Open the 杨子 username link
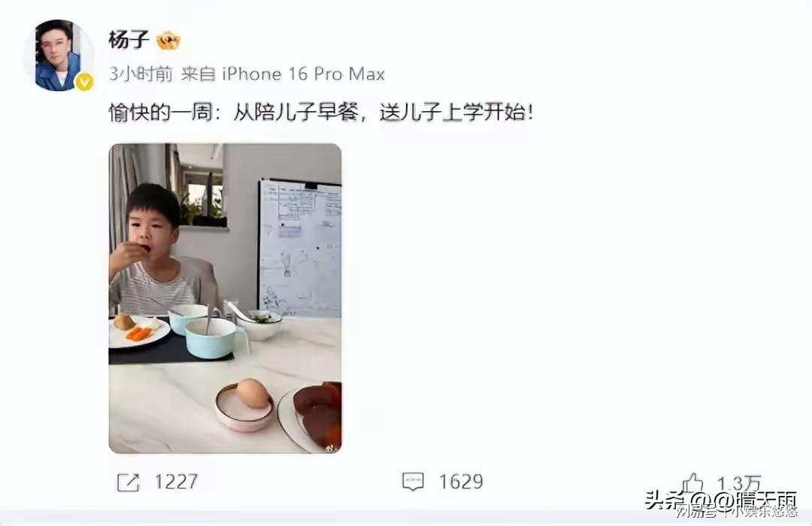This screenshot has height=526, width=812. tap(129, 40)
